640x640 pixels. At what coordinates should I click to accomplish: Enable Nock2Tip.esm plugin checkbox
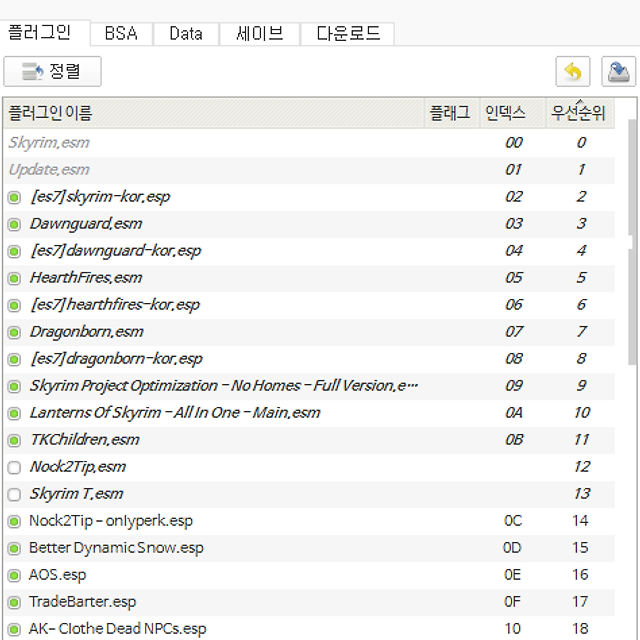coord(14,467)
